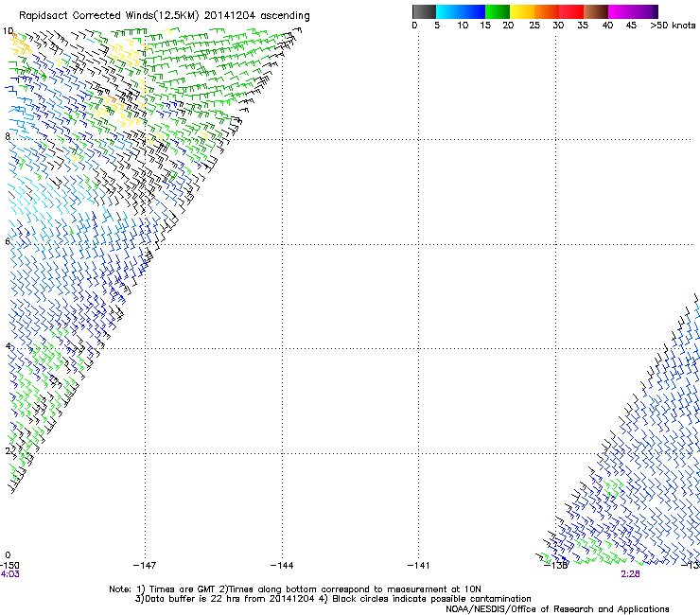Click the legend label '40'
700x615 pixels.
607,26
